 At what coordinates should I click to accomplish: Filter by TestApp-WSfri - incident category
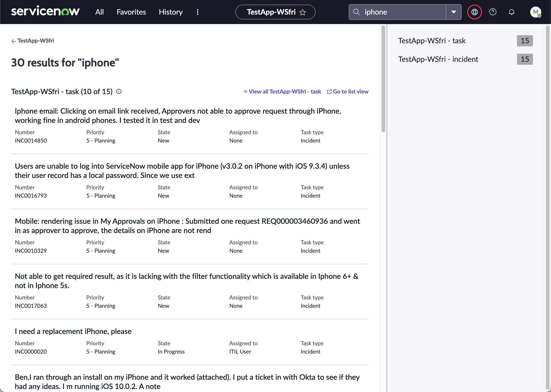(x=465, y=59)
